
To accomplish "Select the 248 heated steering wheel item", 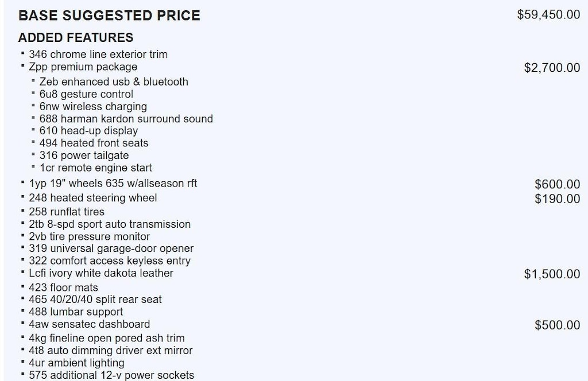I will (x=93, y=198).
